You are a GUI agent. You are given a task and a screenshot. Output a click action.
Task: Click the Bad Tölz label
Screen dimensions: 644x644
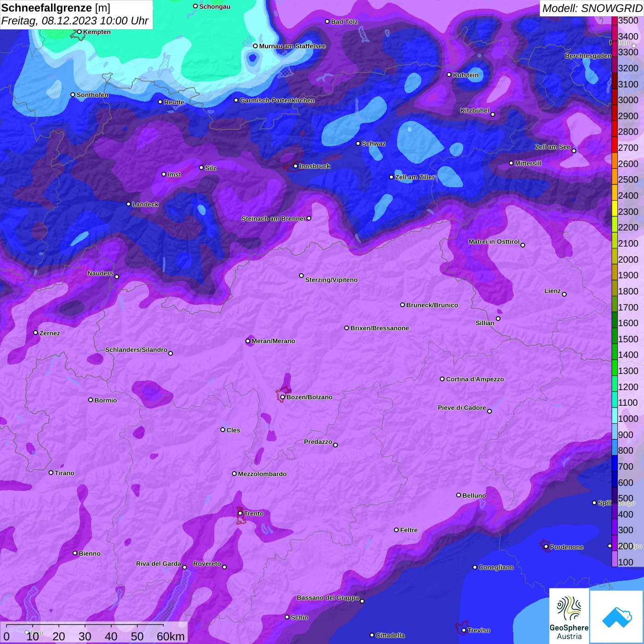345,22
